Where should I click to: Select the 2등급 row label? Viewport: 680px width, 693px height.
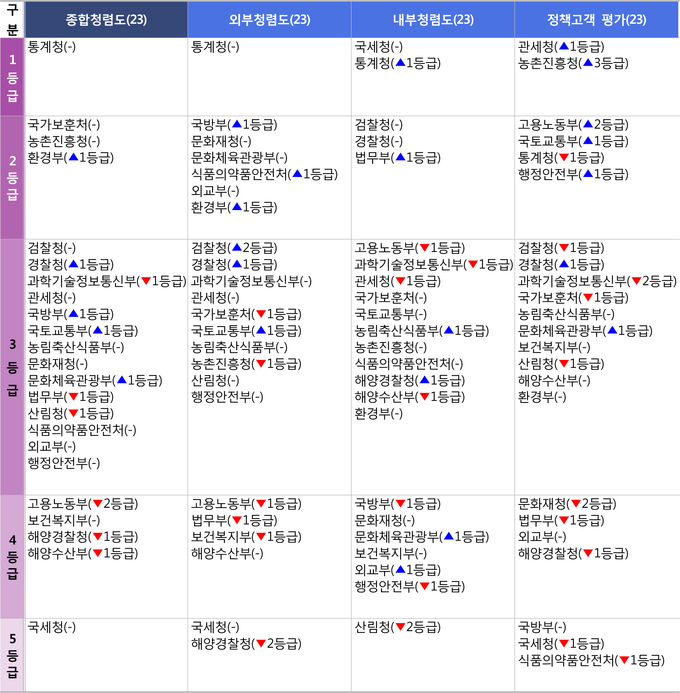coord(12,178)
